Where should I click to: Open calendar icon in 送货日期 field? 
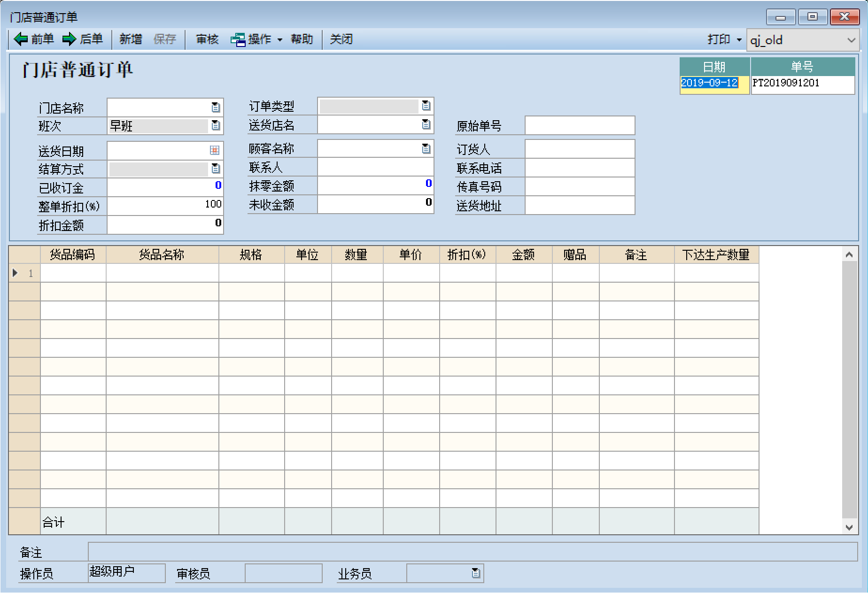coord(215,150)
